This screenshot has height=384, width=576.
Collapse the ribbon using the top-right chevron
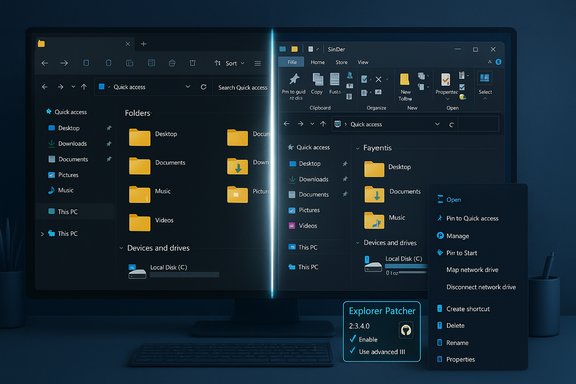pyautogui.click(x=490, y=62)
